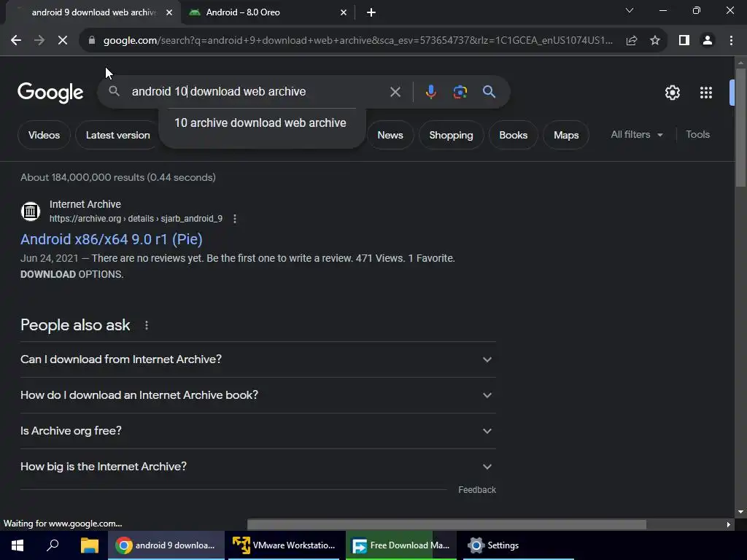Viewport: 747px width, 560px height.
Task: Search by image with Google Lens
Action: click(x=460, y=92)
